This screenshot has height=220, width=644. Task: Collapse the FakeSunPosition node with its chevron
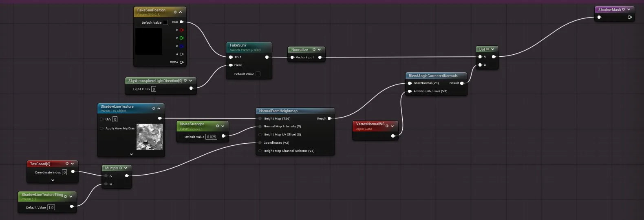(181, 12)
